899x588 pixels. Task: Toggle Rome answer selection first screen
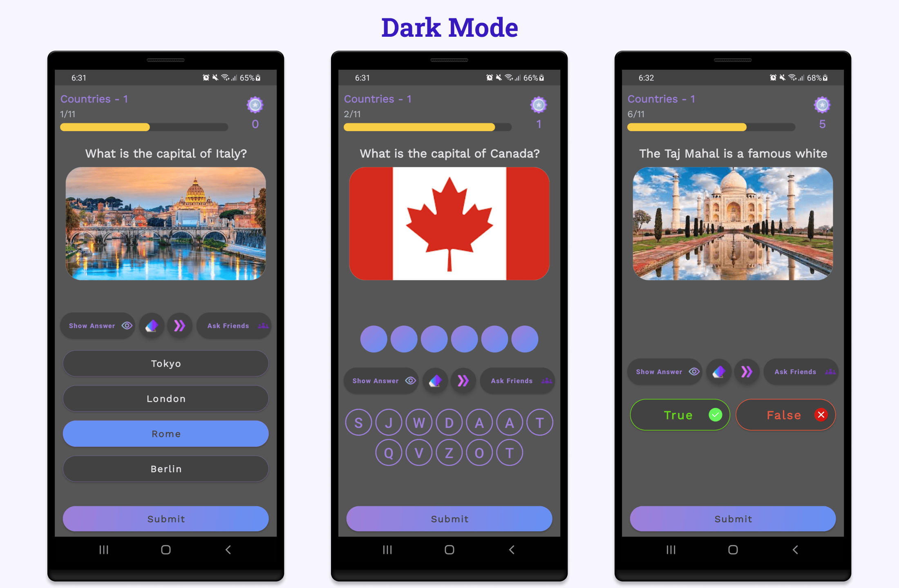166,433
